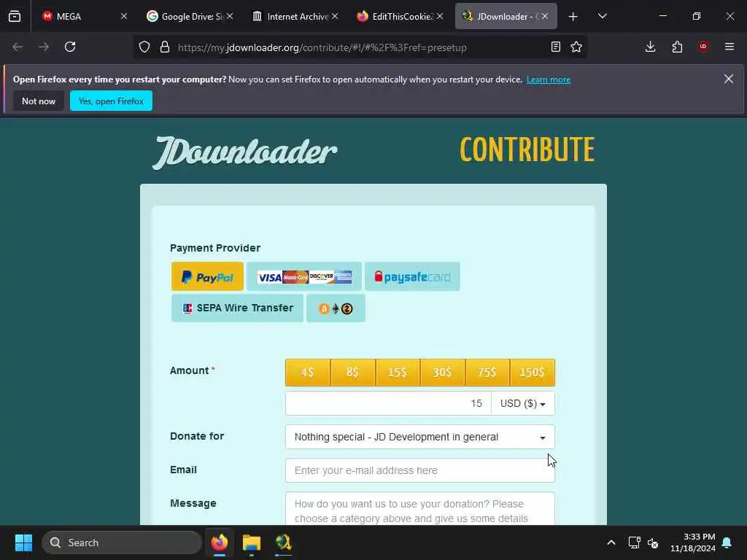Show hidden system tray icons

pos(611,542)
